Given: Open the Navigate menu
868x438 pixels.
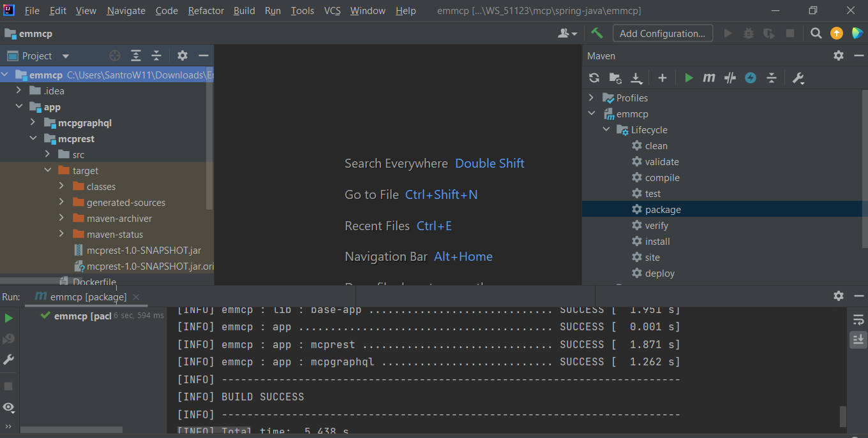Looking at the screenshot, I should click(x=126, y=11).
